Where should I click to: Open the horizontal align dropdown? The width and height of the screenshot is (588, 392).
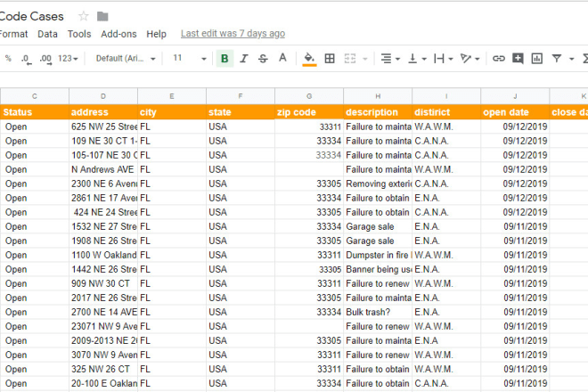click(x=390, y=59)
